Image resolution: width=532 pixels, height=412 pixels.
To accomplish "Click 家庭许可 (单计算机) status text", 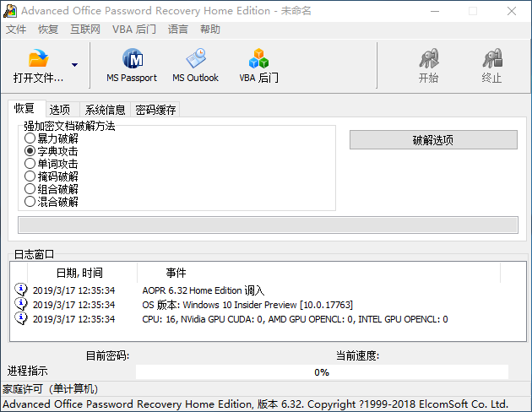I will [x=50, y=389].
